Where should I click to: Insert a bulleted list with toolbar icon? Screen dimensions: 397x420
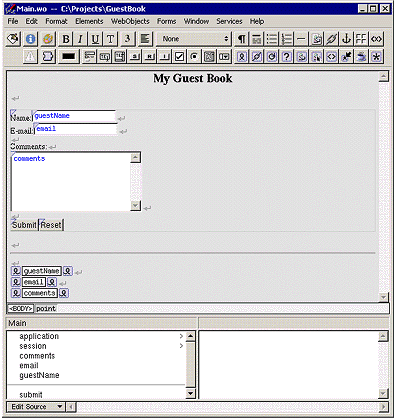pos(272,39)
